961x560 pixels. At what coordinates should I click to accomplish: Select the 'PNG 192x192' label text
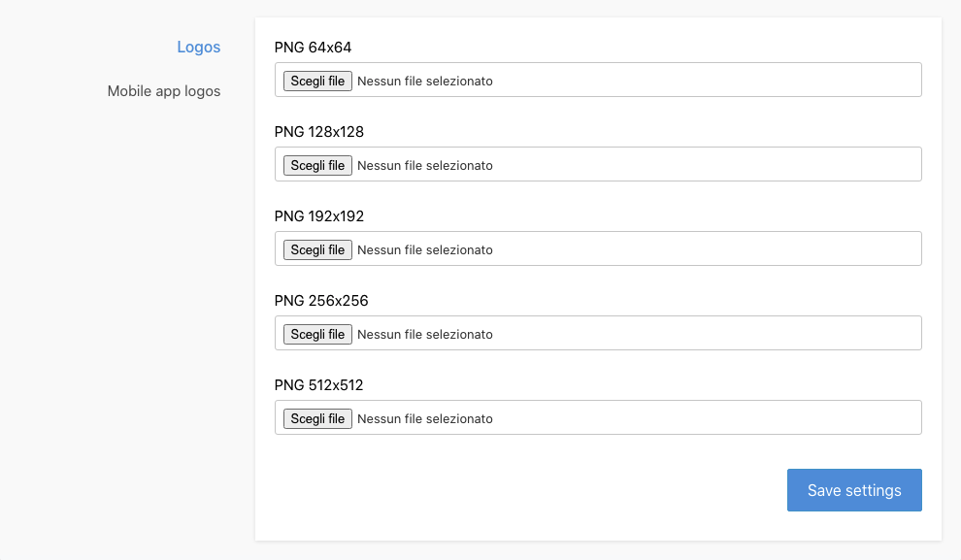point(319,215)
